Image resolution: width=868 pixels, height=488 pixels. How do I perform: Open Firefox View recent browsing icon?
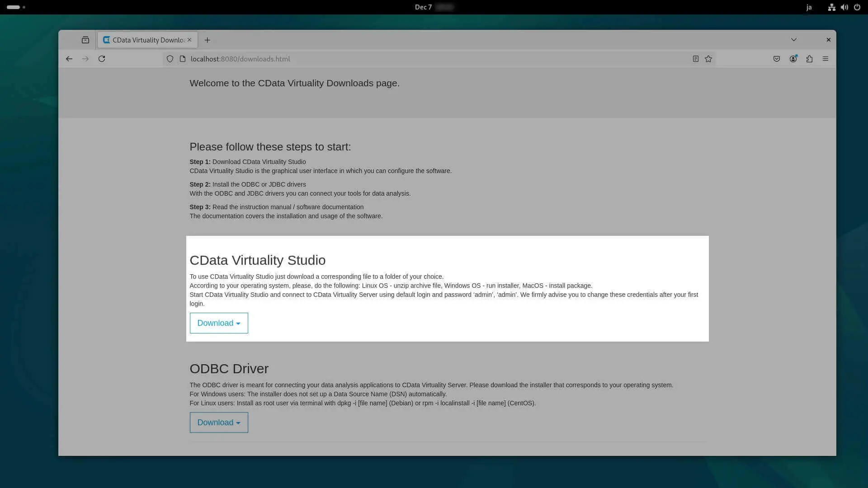click(x=85, y=40)
